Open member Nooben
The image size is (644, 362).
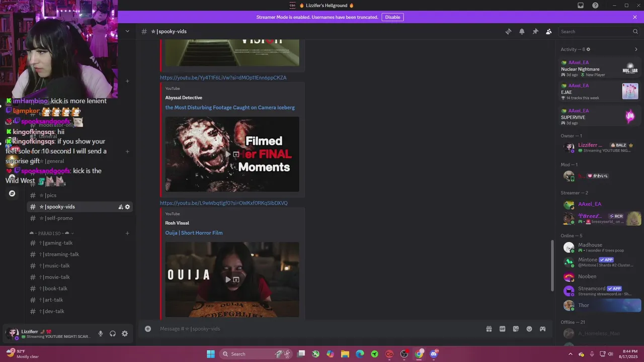(601, 277)
